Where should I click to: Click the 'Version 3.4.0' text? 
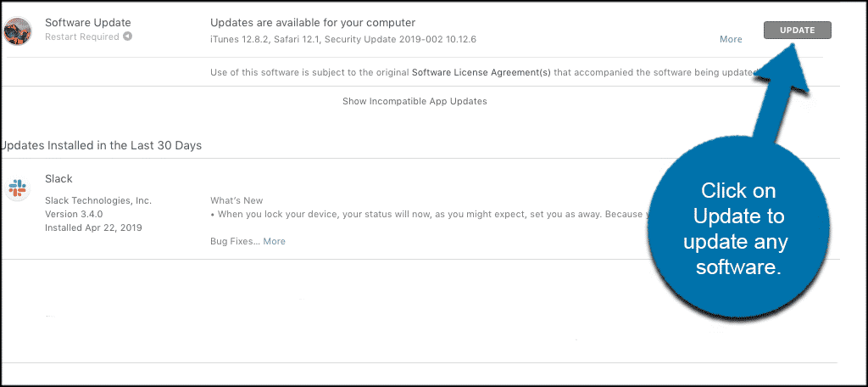[x=74, y=214]
